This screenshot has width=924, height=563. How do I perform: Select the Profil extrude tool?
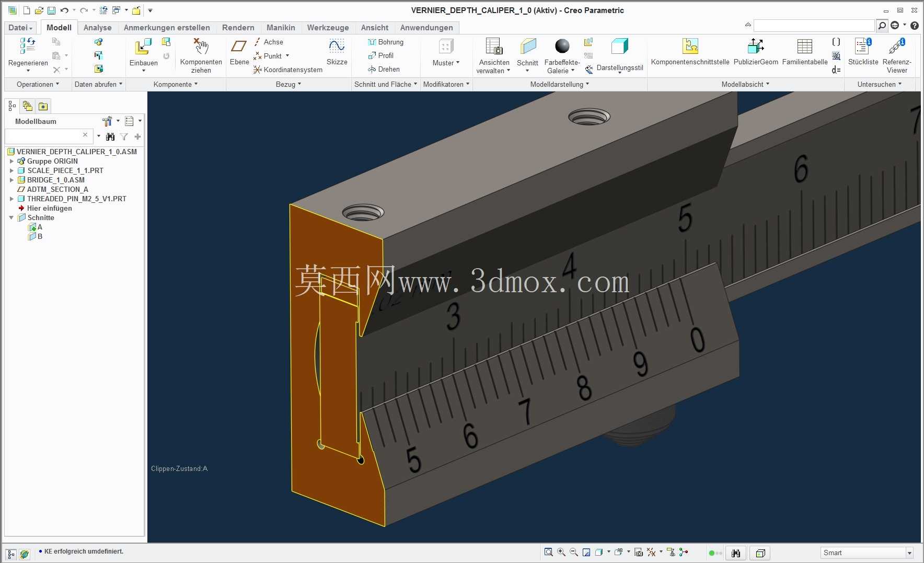pyautogui.click(x=381, y=55)
